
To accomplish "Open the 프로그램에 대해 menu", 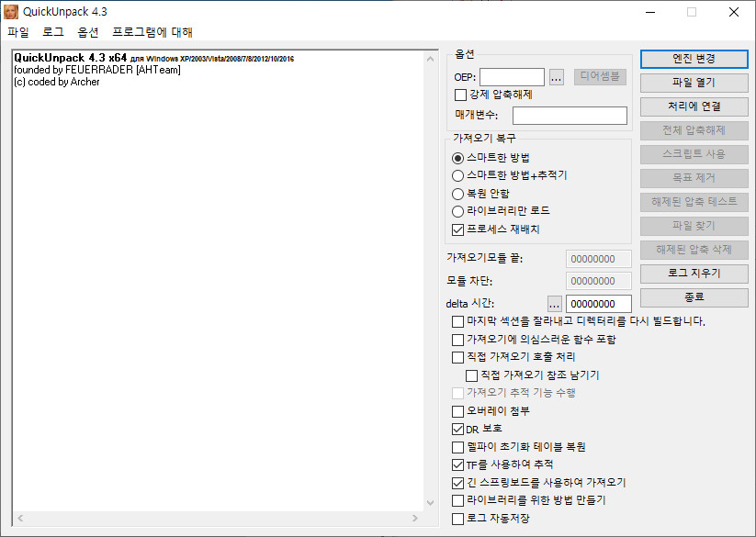I will [152, 32].
